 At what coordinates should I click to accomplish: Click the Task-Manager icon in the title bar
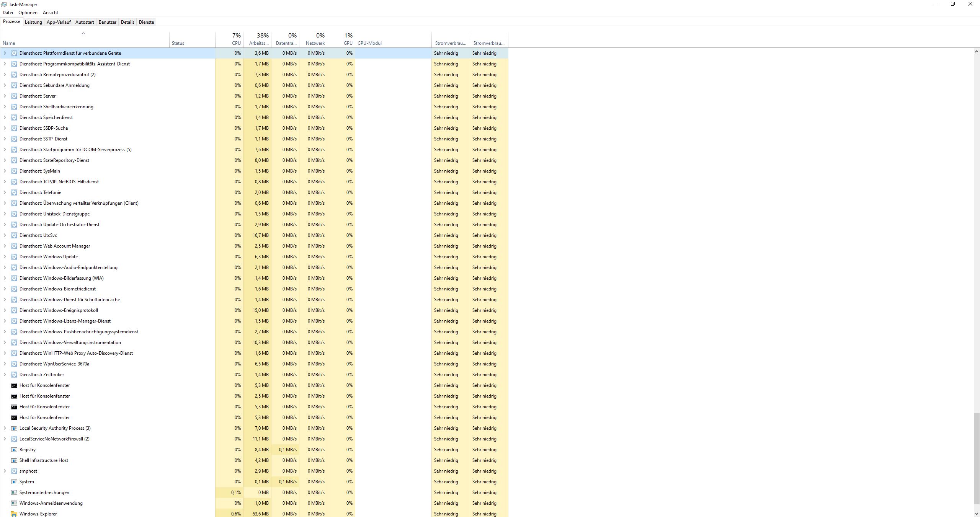[x=4, y=4]
